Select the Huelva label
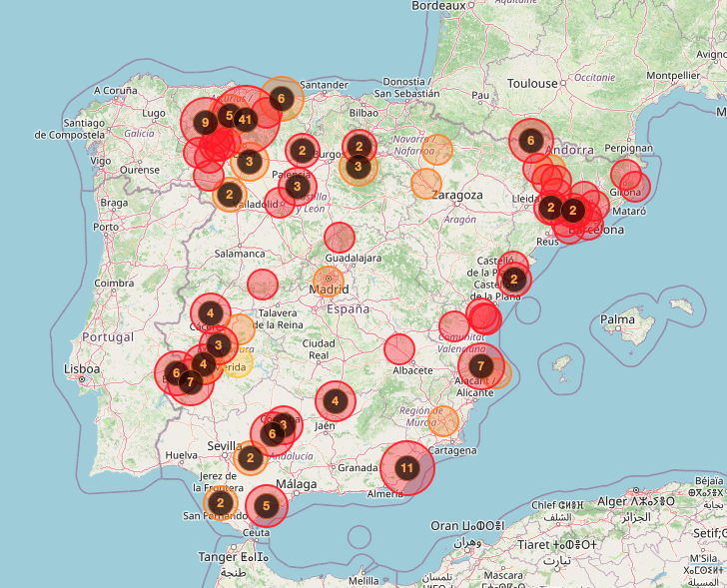727x588 pixels. tap(182, 455)
